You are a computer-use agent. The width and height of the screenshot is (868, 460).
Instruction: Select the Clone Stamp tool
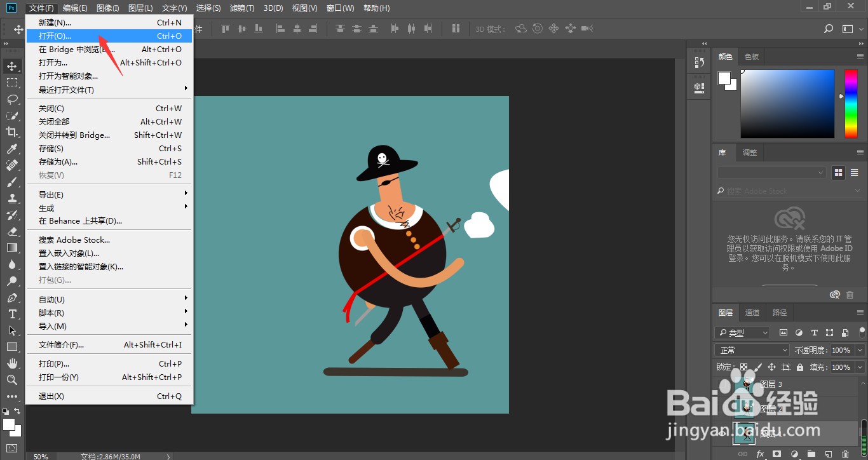point(12,198)
